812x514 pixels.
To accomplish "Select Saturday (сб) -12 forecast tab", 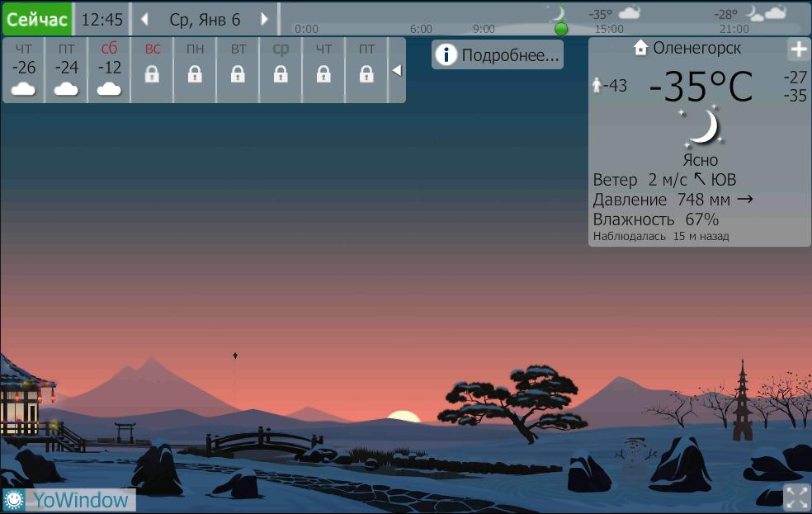I will 110,69.
